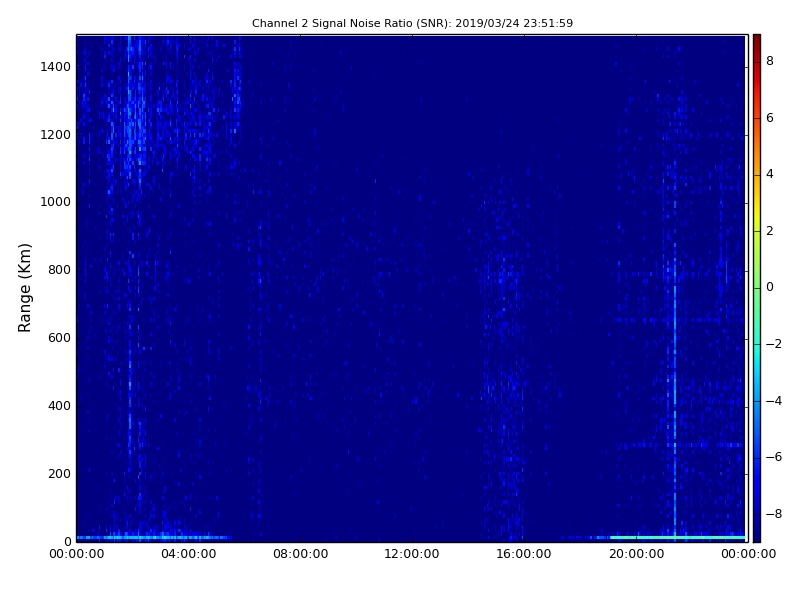Click the colorbar label 4
The image size is (800, 600).
tap(770, 174)
